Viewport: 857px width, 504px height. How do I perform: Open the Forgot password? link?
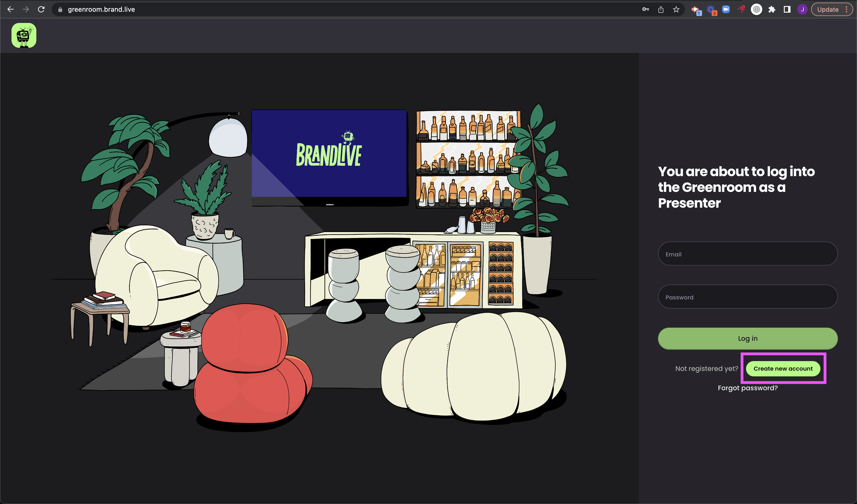coord(747,388)
